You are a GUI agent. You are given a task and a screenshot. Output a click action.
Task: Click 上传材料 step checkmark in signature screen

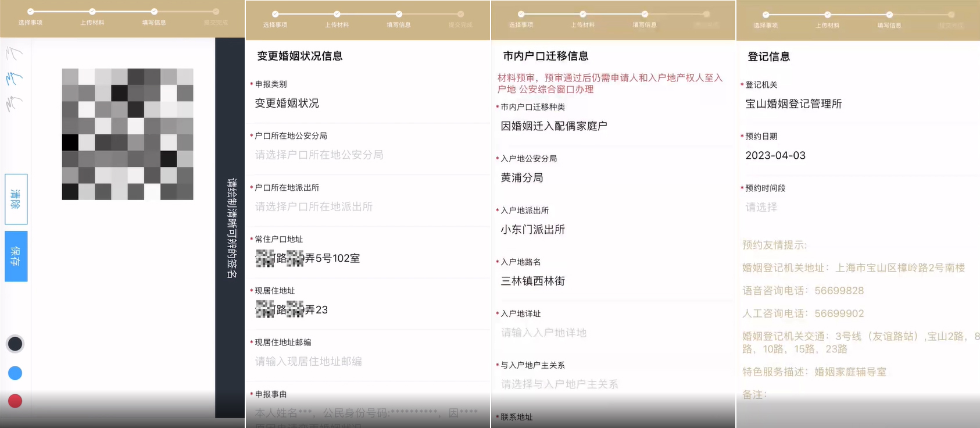[x=92, y=12]
